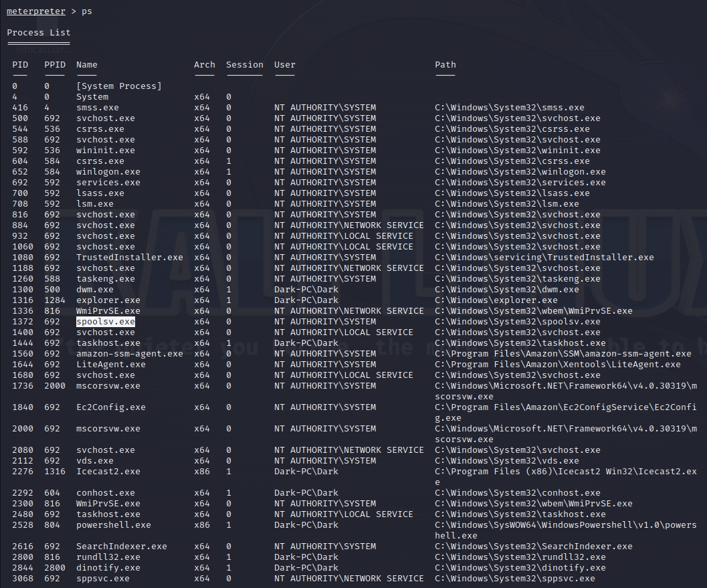
Task: Select the explorer.exe process name
Action: click(x=108, y=300)
